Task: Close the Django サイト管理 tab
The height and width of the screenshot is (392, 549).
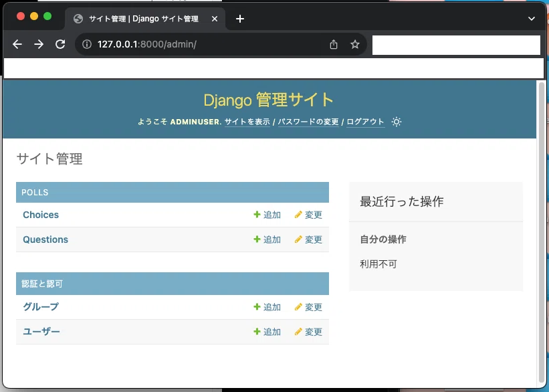Action: click(x=215, y=19)
